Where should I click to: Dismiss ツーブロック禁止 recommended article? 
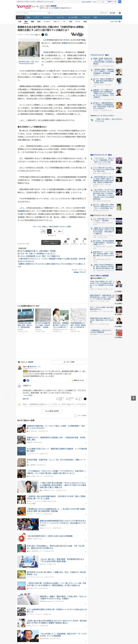[86, 432]
